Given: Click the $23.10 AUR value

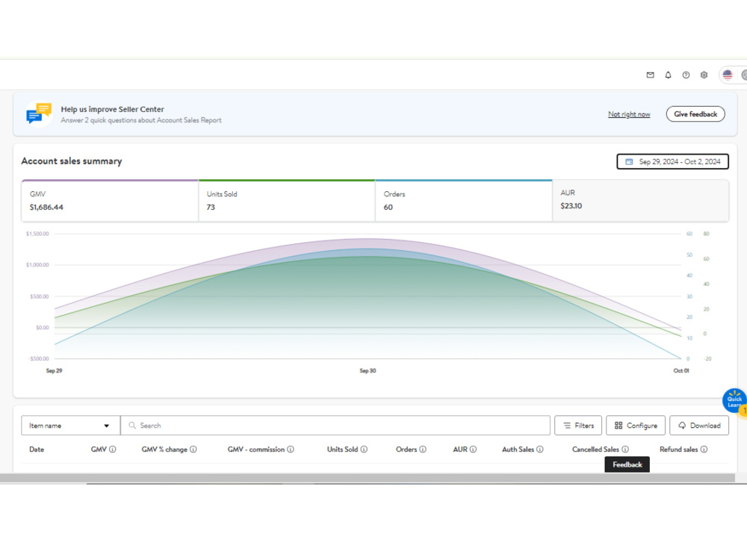Looking at the screenshot, I should (x=571, y=206).
